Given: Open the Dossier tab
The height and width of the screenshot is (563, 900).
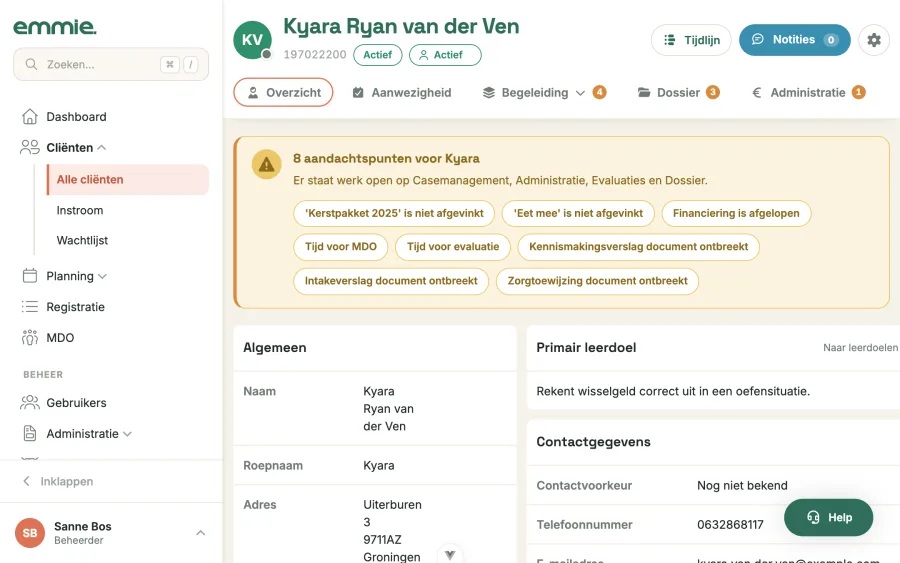Looking at the screenshot, I should (678, 92).
